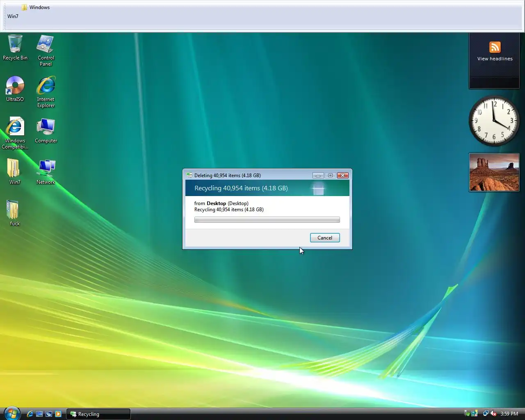Viewport: 525px width, 420px height.
Task: Select the Computer desktop icon
Action: point(46,130)
